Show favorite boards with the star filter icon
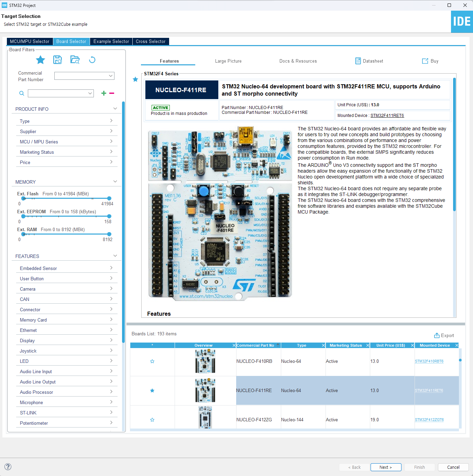This screenshot has width=473, height=476. pos(41,60)
